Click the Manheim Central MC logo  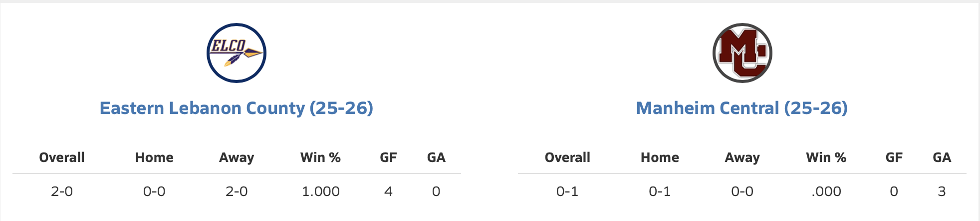coord(742,53)
